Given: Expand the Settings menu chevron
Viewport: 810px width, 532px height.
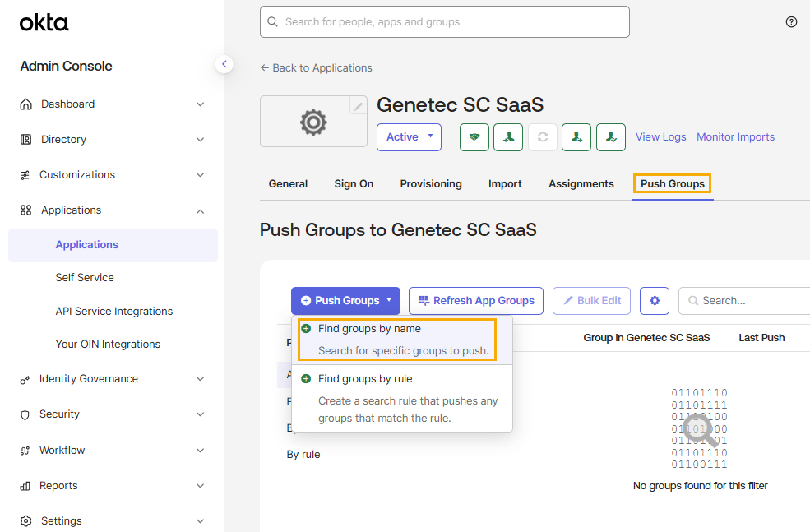Looking at the screenshot, I should coord(201,521).
